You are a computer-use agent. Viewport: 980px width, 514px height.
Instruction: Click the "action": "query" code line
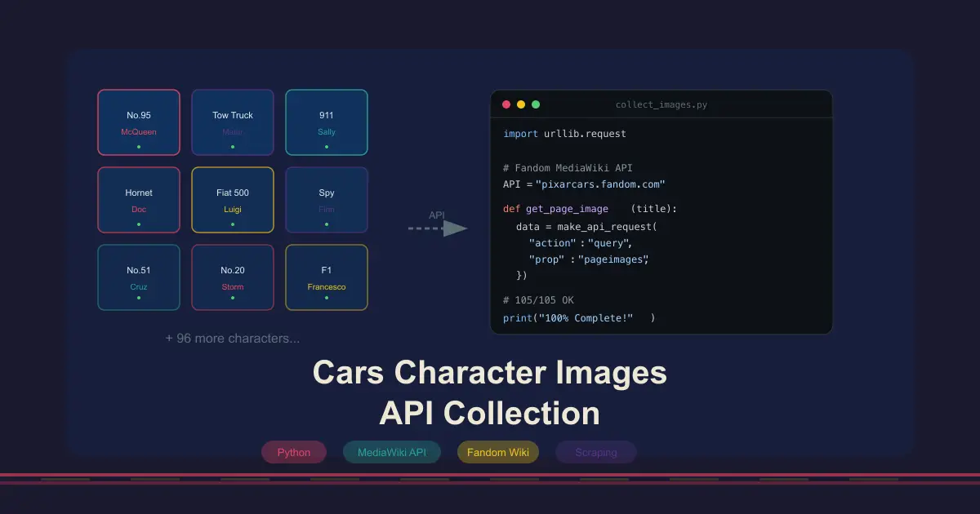click(x=581, y=243)
